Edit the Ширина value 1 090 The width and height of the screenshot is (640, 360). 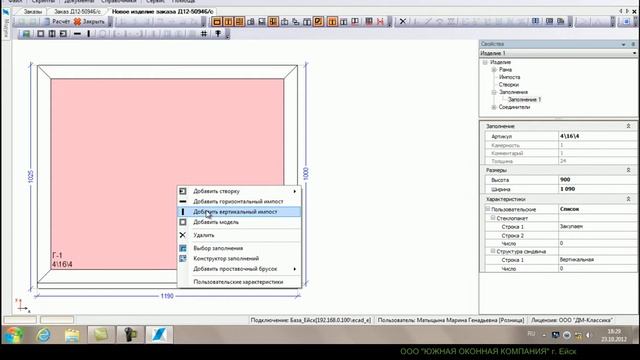coord(598,189)
